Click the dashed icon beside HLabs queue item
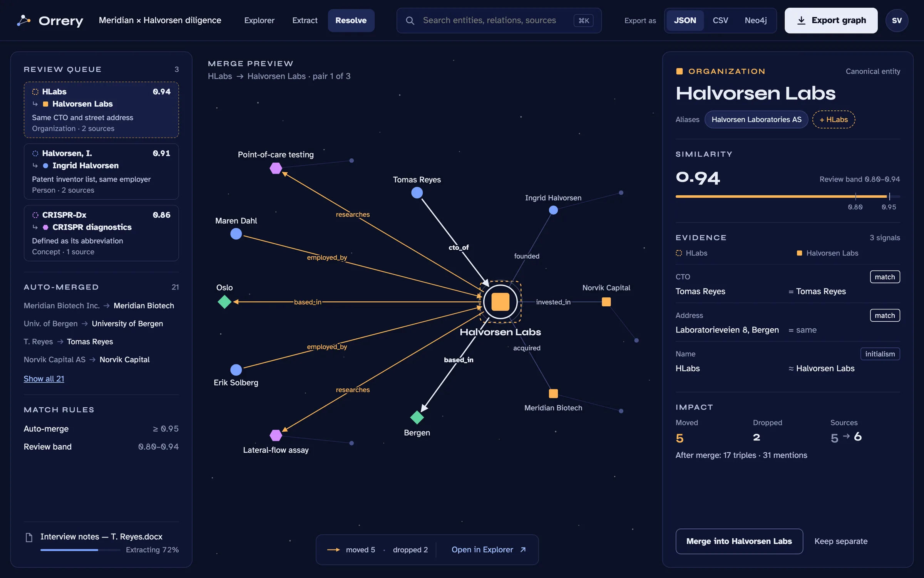The height and width of the screenshot is (578, 924). click(x=35, y=92)
